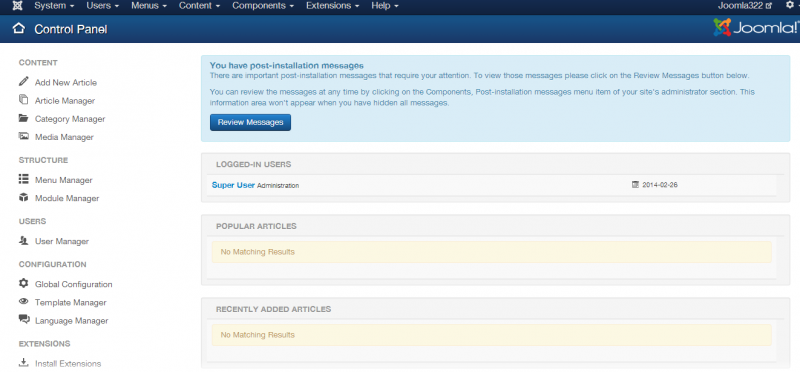Viewport: 800px width, 372px height.
Task: Click the home icon beside Control Panel
Action: [x=19, y=29]
